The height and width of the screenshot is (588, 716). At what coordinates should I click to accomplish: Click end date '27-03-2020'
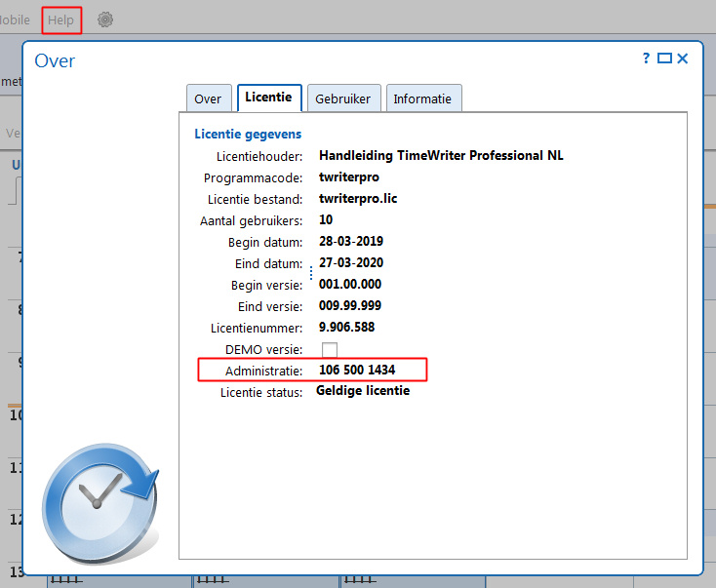(x=351, y=263)
